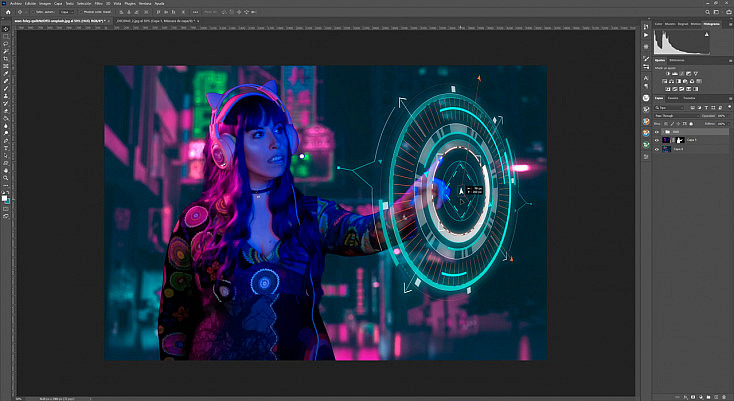Open the Ajustes panel options menu
This screenshot has height=401, width=734.
730,61
